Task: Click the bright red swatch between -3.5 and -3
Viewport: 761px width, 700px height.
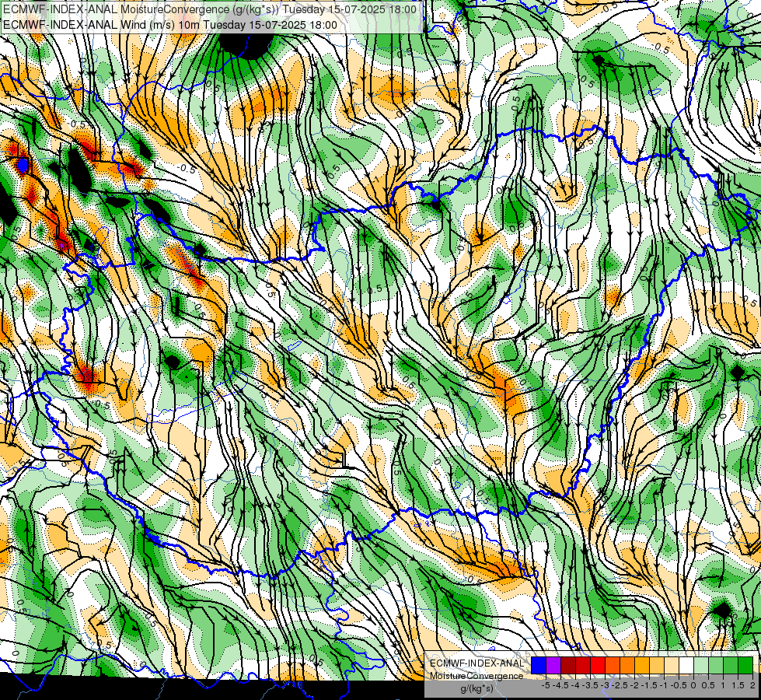Action: click(598, 666)
